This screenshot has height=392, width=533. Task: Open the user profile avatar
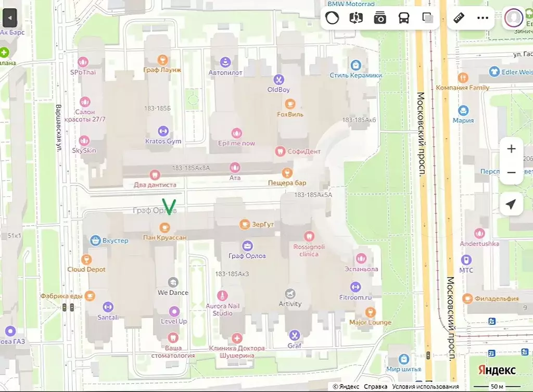[x=513, y=18]
